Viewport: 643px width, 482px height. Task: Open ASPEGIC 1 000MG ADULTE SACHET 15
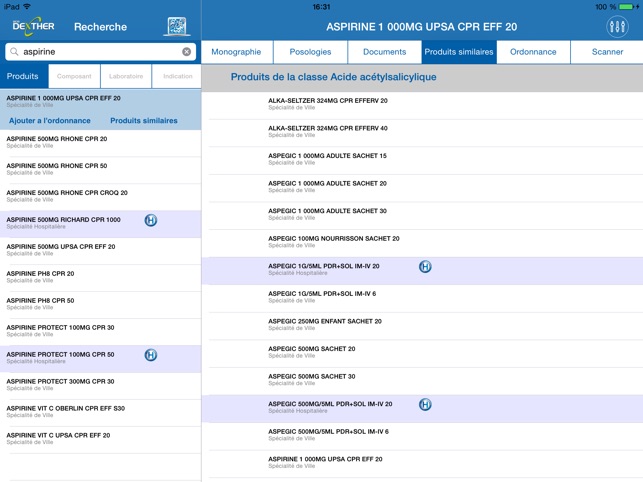(x=422, y=160)
